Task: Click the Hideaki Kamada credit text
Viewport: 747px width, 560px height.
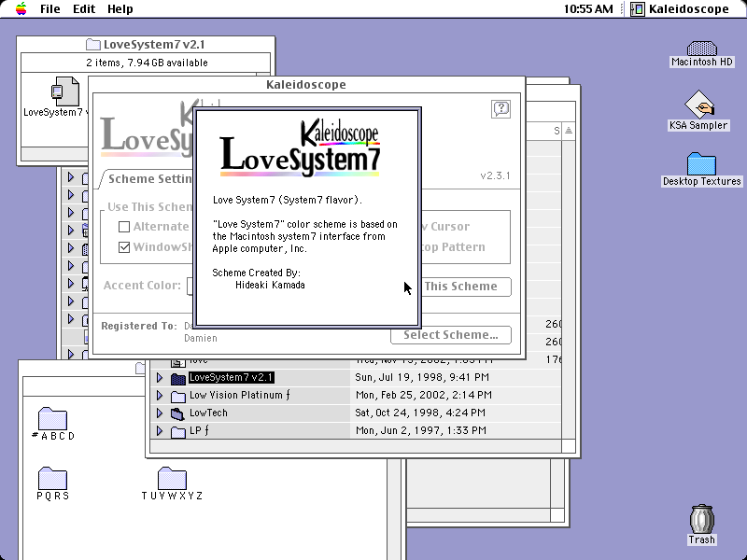Action: click(x=270, y=286)
